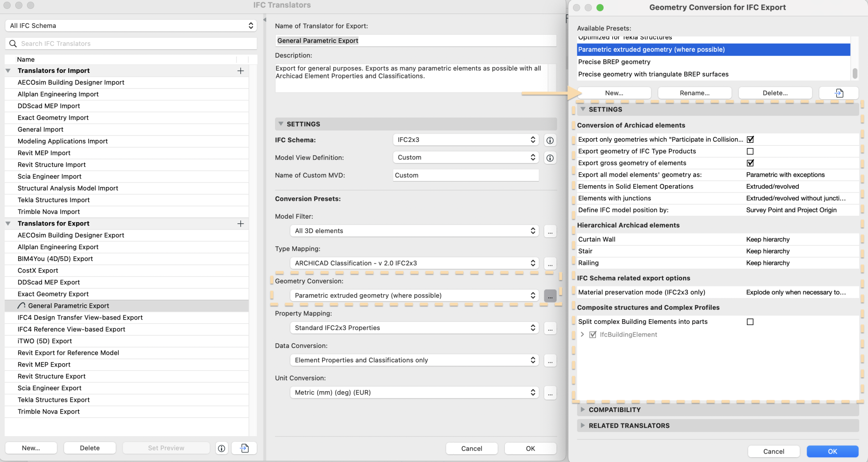
Task: Enable Split complex Building Elements into parts
Action: [750, 322]
